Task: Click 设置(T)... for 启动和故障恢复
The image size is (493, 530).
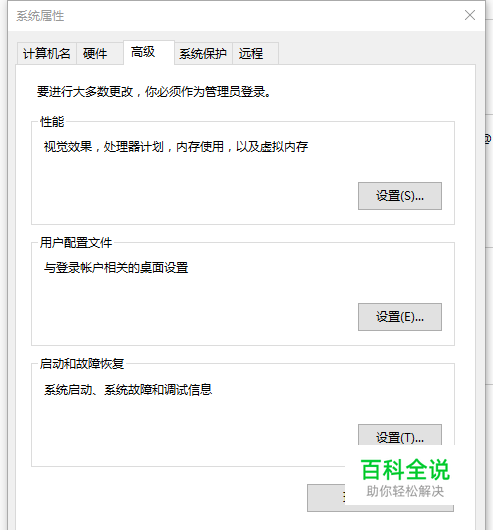Action: (x=400, y=435)
